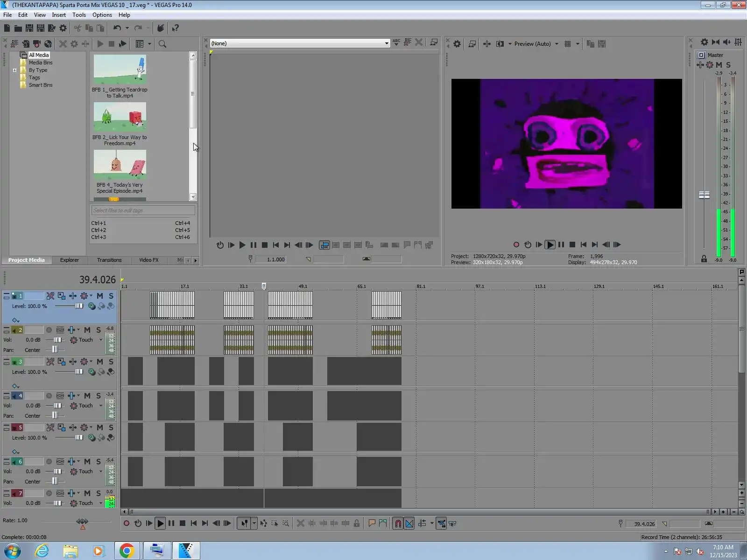Open project properties gear in main toolbar

pos(63,28)
